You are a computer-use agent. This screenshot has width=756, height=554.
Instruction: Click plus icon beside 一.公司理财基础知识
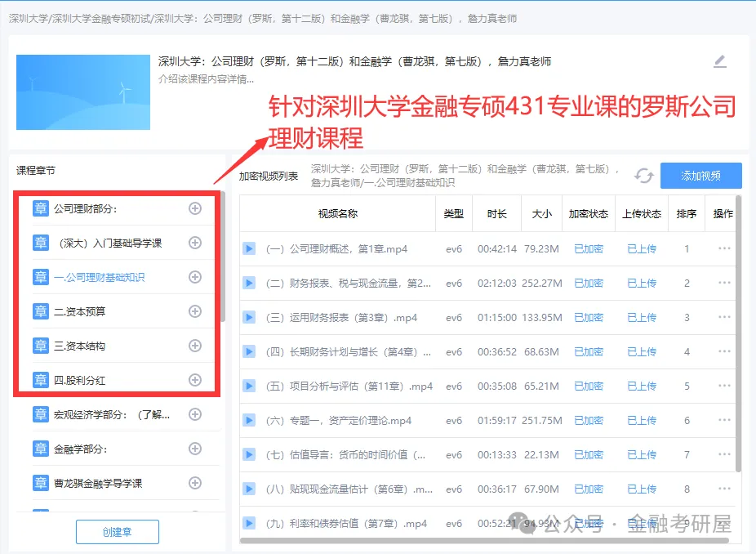[x=195, y=277]
